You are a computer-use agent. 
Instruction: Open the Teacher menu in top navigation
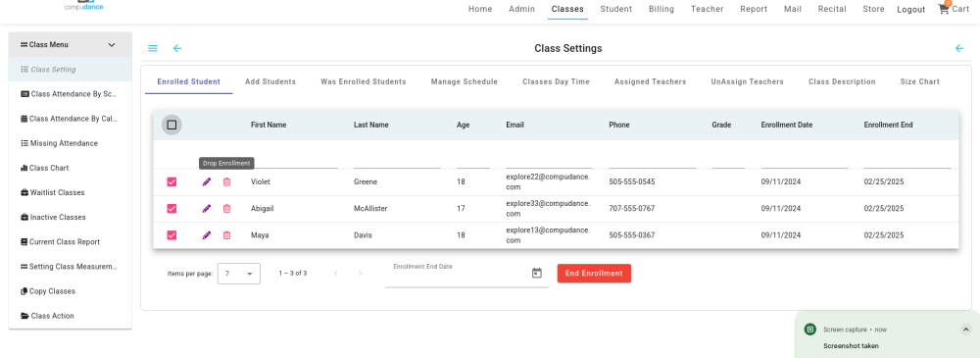pyautogui.click(x=707, y=9)
